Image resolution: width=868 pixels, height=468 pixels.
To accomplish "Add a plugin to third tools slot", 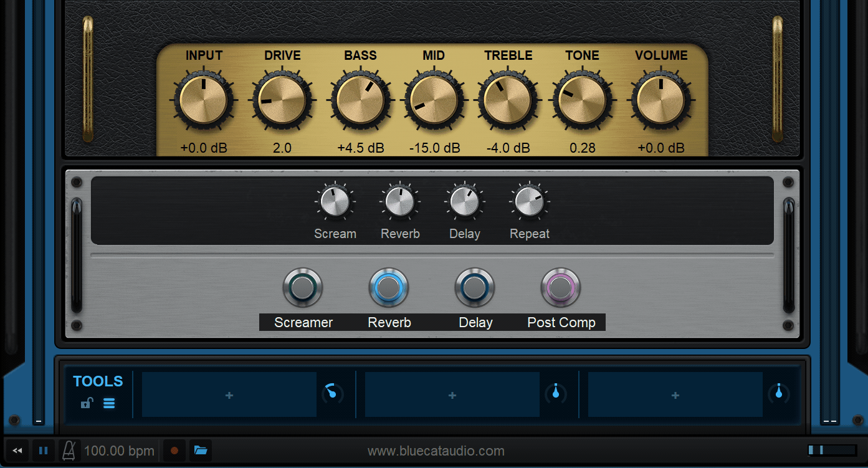I will (x=675, y=394).
